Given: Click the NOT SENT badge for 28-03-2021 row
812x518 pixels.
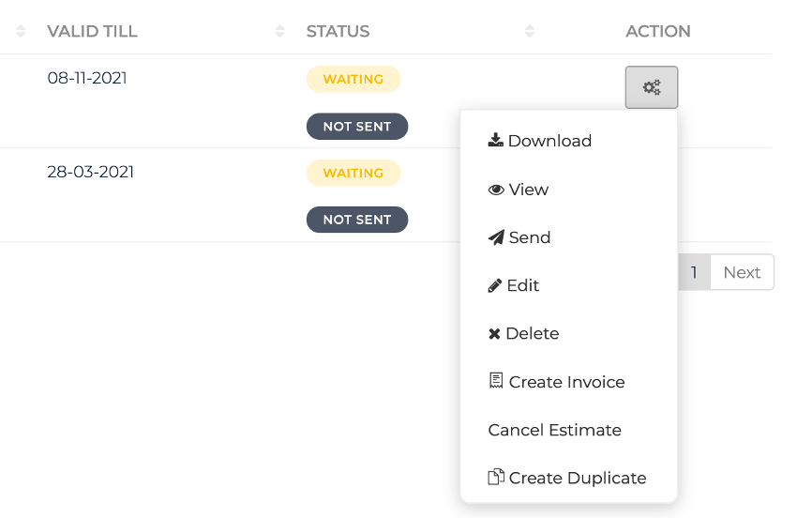Looking at the screenshot, I should coord(356,220).
